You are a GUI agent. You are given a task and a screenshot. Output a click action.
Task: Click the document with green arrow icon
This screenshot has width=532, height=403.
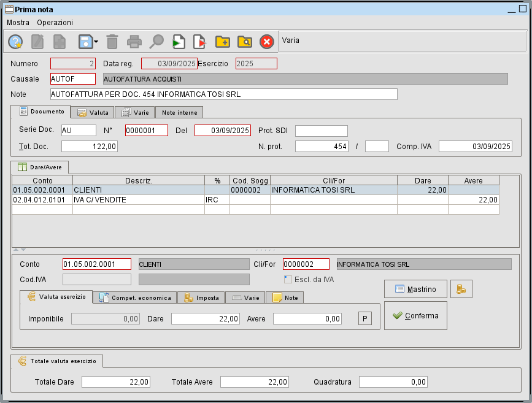pos(179,42)
